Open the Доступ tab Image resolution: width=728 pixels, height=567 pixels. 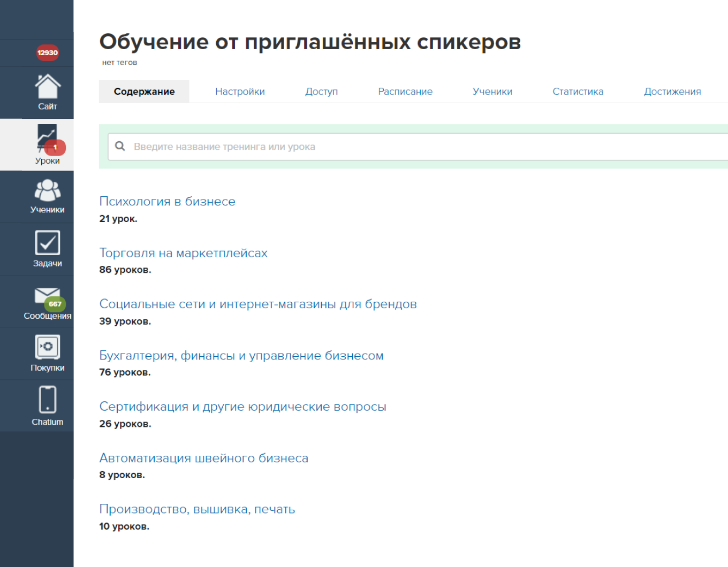[321, 91]
